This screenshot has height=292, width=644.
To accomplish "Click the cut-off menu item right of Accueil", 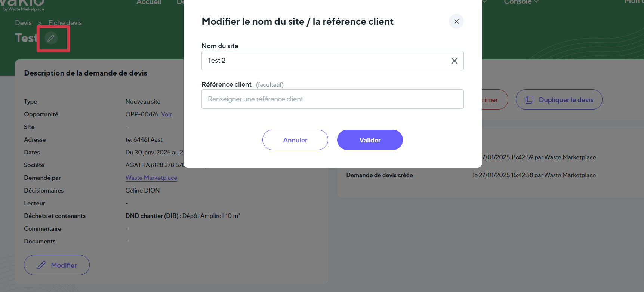I will pyautogui.click(x=180, y=2).
